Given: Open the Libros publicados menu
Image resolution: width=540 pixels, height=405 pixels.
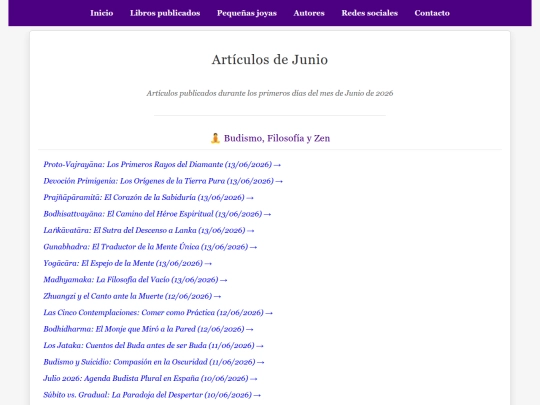Looking at the screenshot, I should (x=165, y=13).
